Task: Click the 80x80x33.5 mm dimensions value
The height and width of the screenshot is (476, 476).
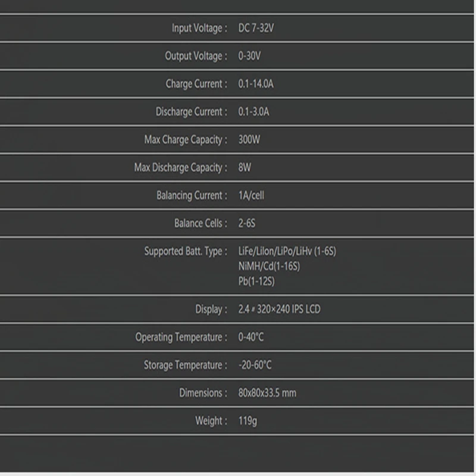Action: 267,393
